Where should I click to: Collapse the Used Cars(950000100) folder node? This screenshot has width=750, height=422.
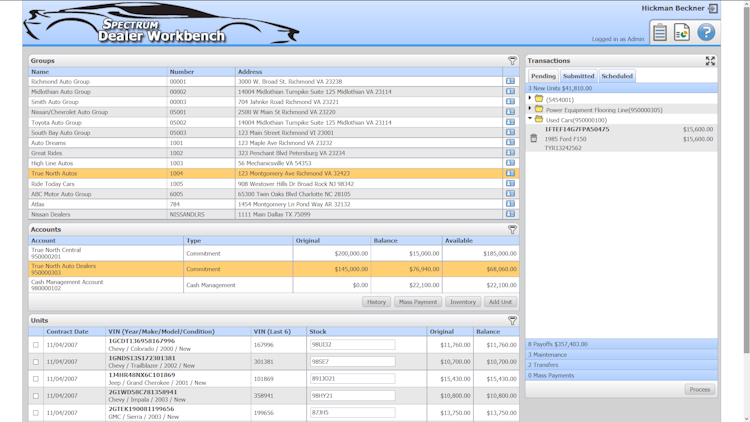pos(530,119)
